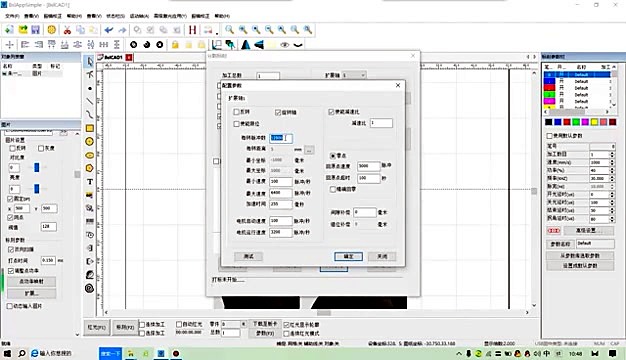Click the pen list scroll down arrow
This screenshot has width=626, height=360.
pyautogui.click(x=614, y=105)
